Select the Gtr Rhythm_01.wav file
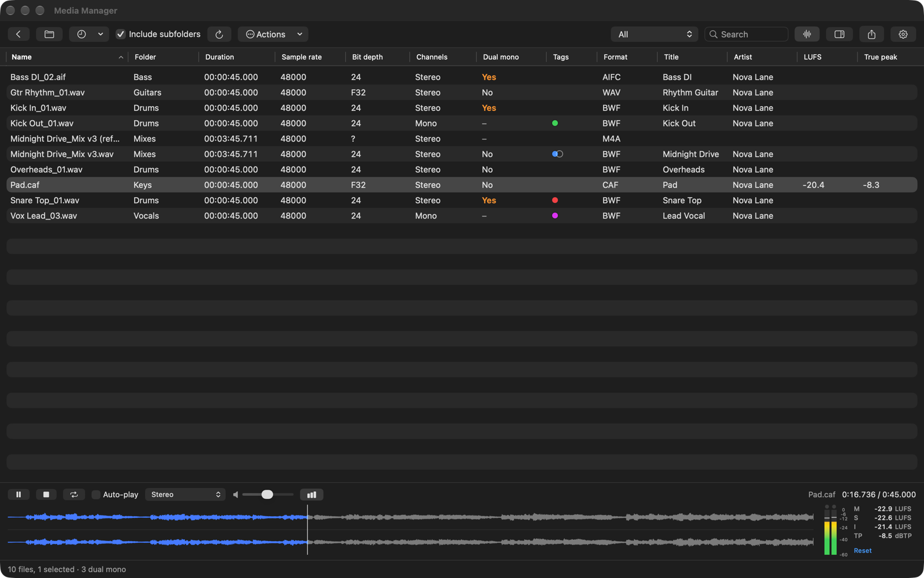Image resolution: width=924 pixels, height=578 pixels. click(462, 92)
